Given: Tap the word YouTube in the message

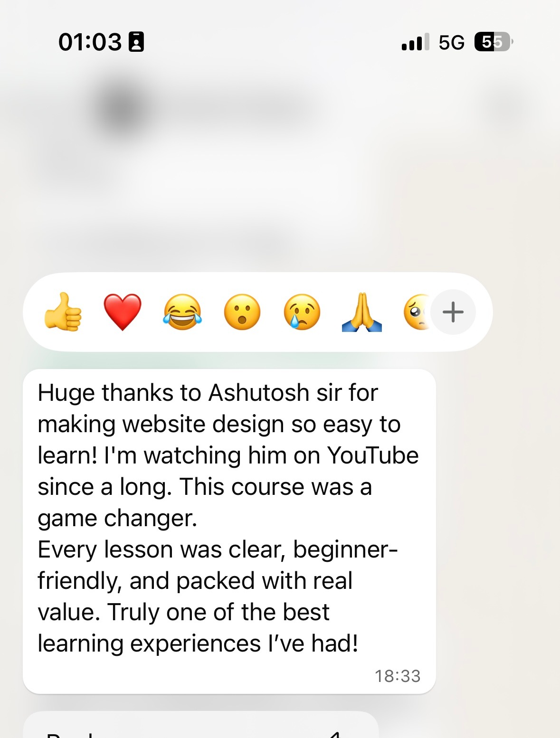Looking at the screenshot, I should click(x=373, y=455).
